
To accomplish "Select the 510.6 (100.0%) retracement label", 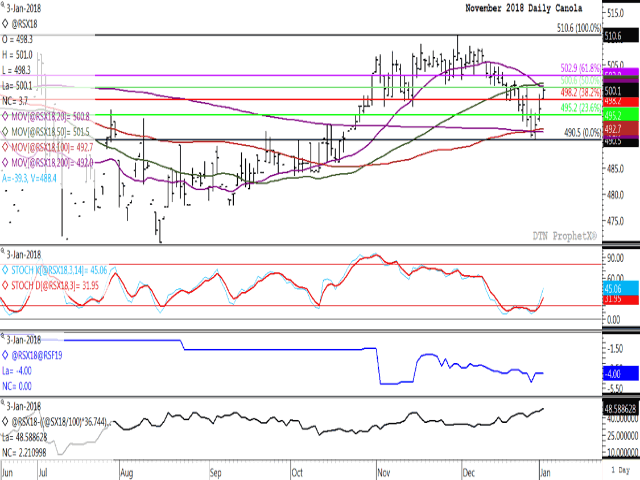I will pyautogui.click(x=579, y=28).
